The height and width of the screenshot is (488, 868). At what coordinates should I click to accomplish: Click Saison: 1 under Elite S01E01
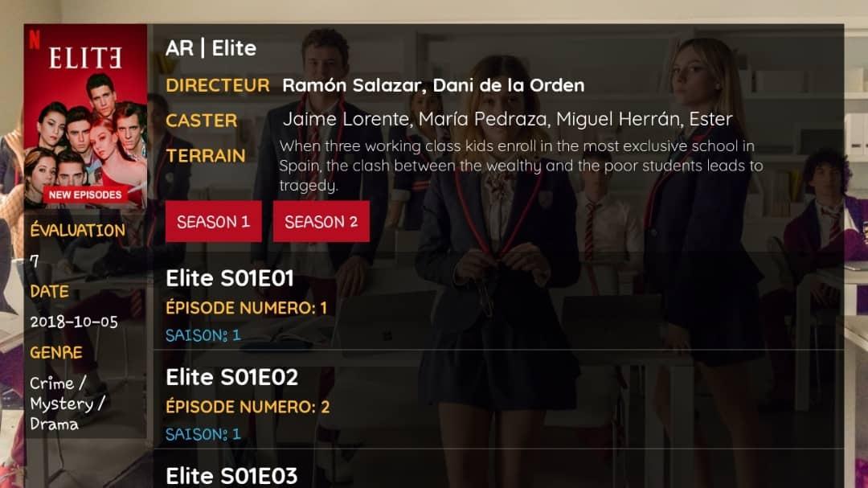pos(203,335)
